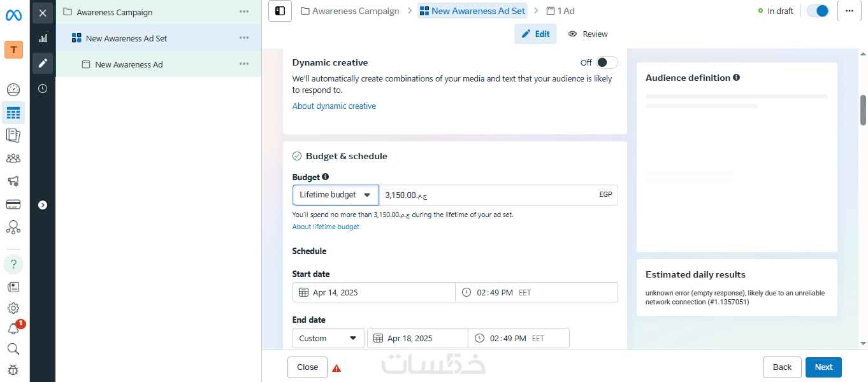Viewport: 868px width, 382px height.
Task: Open notifications bell icon
Action: (13, 329)
